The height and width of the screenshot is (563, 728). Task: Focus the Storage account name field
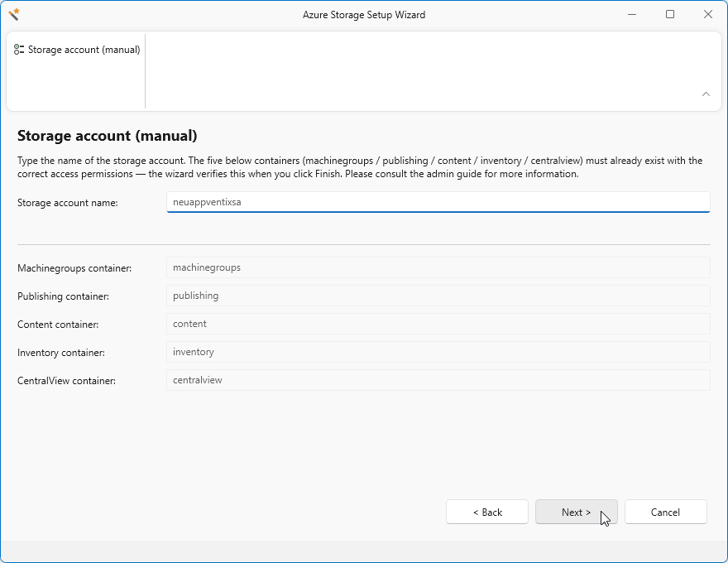pyautogui.click(x=438, y=202)
